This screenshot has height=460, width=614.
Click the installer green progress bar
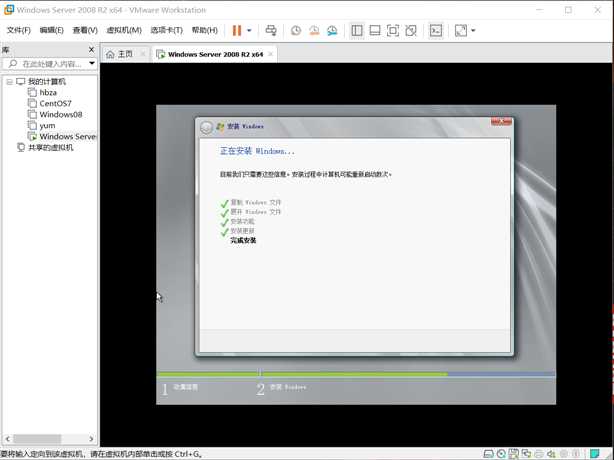[302, 374]
